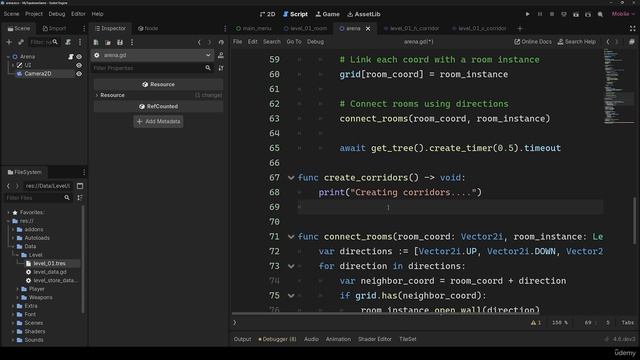Add a new node with plus icon
Viewport: 640px width, 360px height.
9,42
